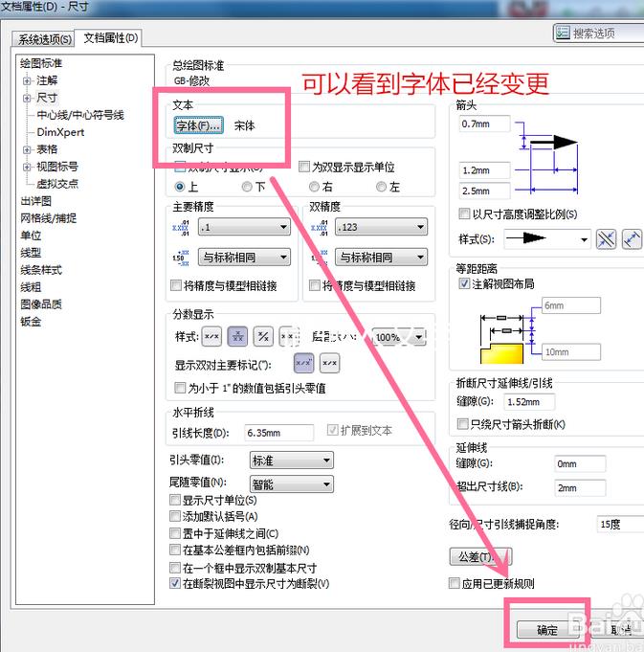This screenshot has width=644, height=652.
Task: Toggle 在基本公差框内包括前缀 checkbox
Action: click(x=175, y=550)
